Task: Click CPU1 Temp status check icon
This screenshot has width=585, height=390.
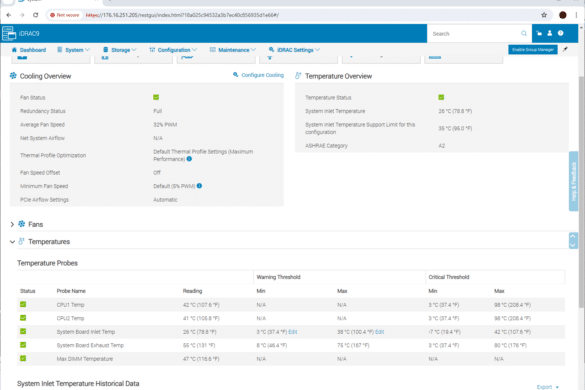Action: tap(23, 305)
